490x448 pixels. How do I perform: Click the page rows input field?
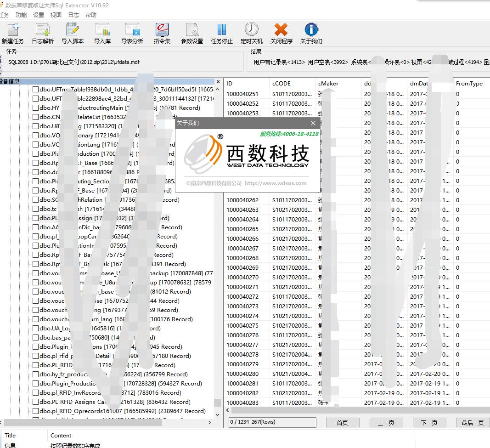point(272,422)
